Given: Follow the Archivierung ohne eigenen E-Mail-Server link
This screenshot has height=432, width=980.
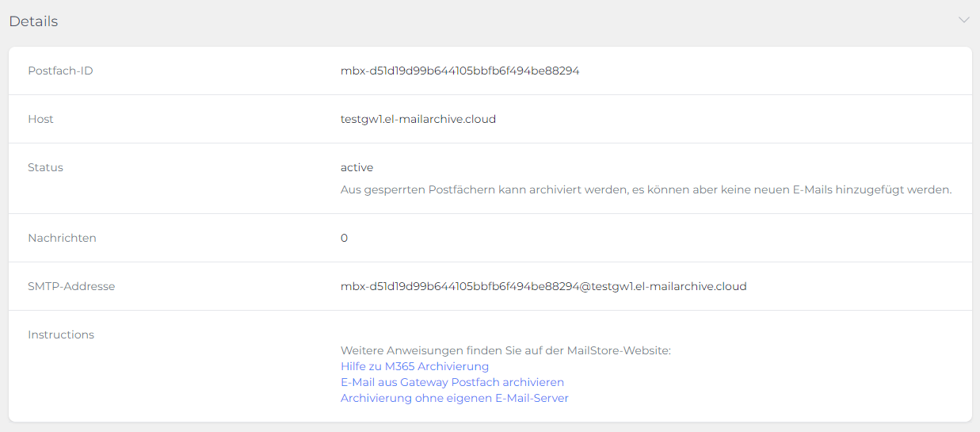Looking at the screenshot, I should 454,398.
